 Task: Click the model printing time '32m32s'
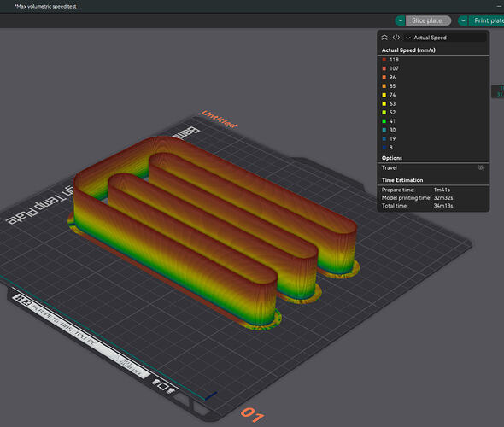443,198
